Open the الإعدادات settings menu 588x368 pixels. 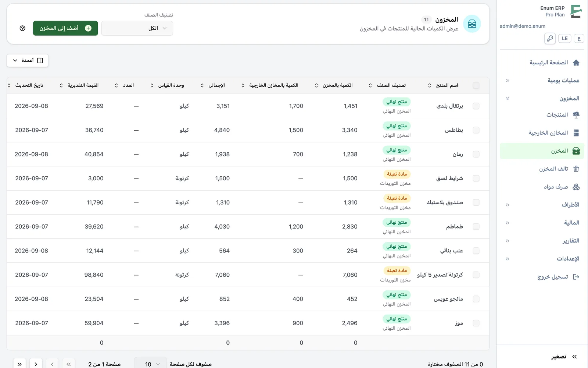542,259
